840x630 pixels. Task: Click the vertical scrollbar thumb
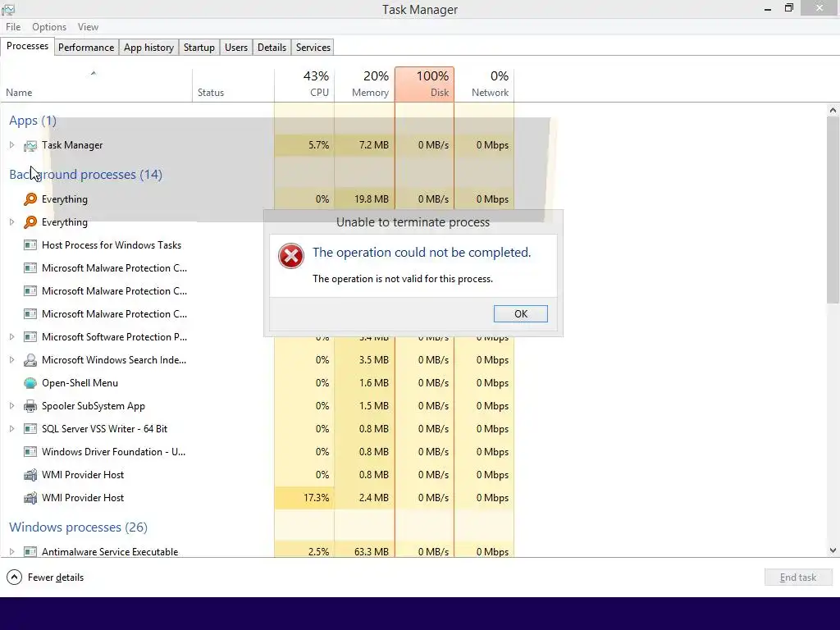(833, 210)
